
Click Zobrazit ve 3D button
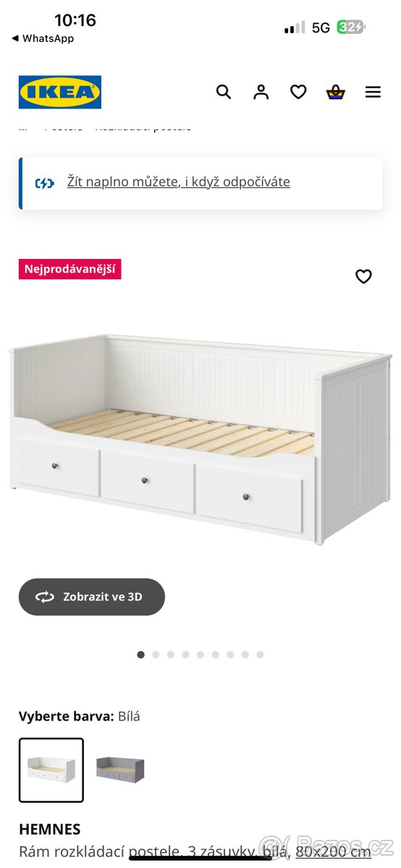click(x=92, y=597)
